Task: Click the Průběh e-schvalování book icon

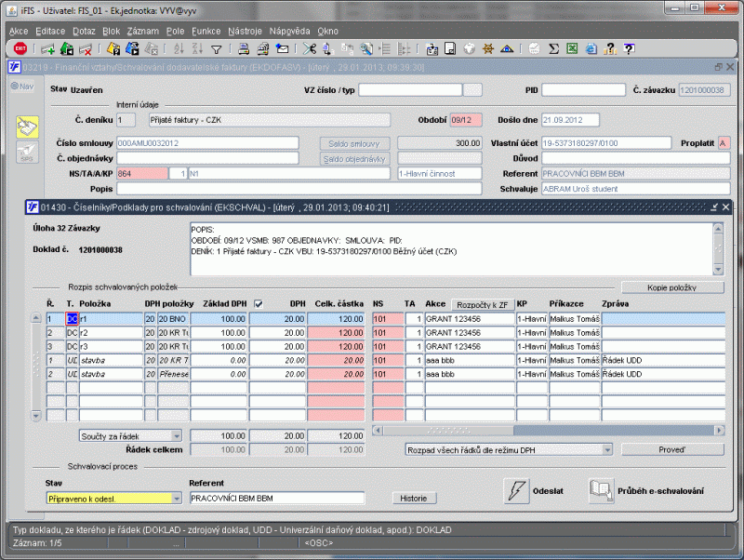Action: click(601, 491)
